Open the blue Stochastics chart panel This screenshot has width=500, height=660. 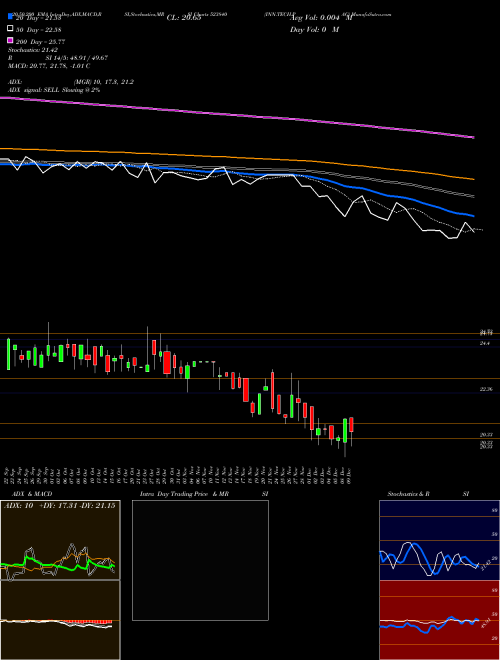click(439, 540)
